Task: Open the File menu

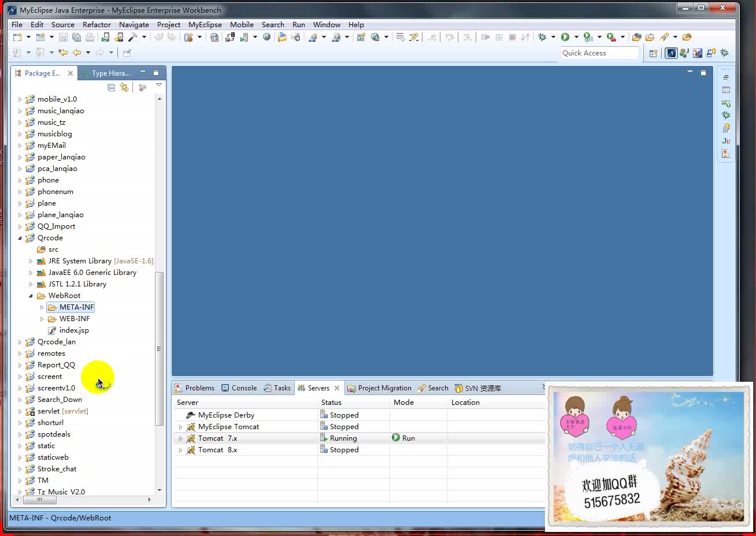Action: [17, 24]
